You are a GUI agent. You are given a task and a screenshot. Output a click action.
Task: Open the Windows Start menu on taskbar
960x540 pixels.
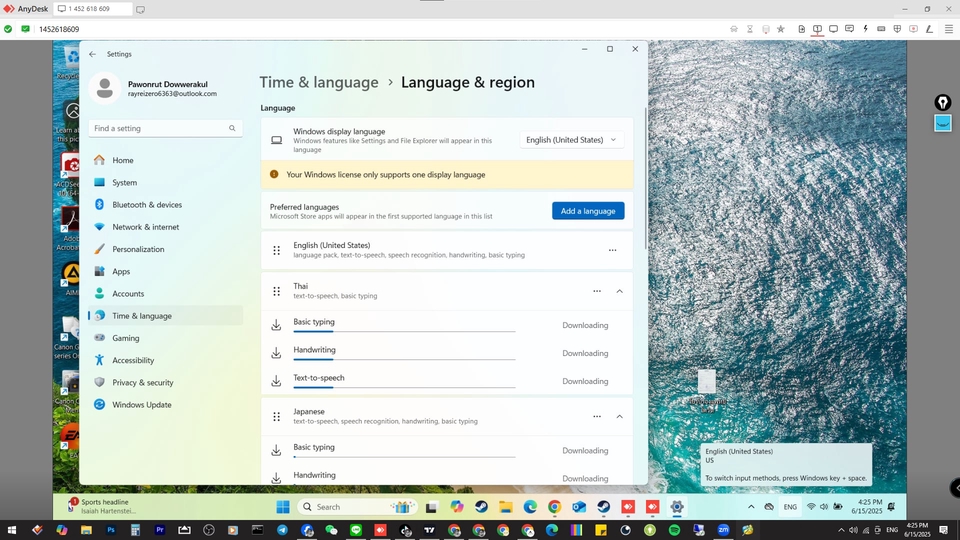tap(283, 507)
